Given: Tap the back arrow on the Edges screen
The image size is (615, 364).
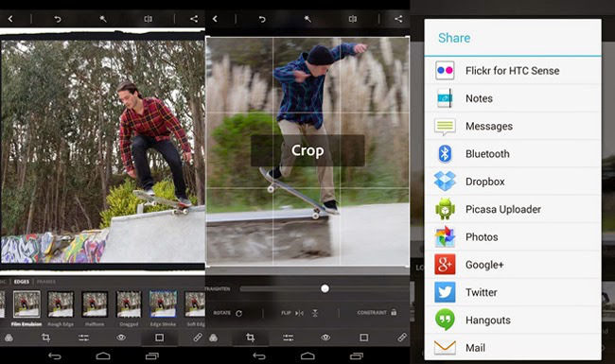Looking at the screenshot, I should tap(10, 18).
